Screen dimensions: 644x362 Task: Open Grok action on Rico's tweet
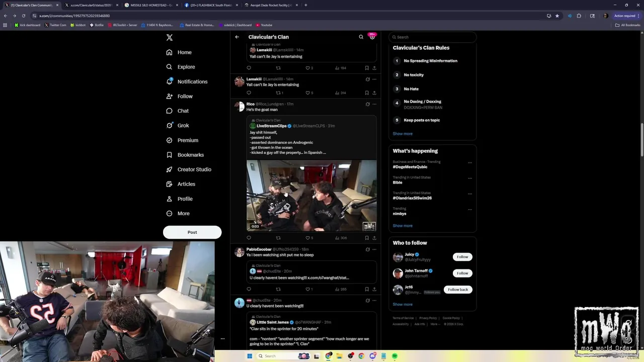tap(367, 104)
